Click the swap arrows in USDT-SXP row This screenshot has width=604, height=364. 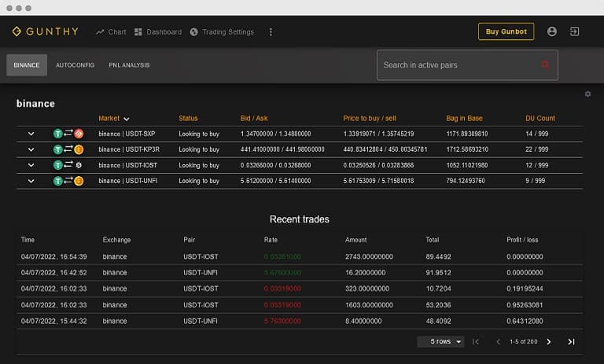pyautogui.click(x=68, y=133)
